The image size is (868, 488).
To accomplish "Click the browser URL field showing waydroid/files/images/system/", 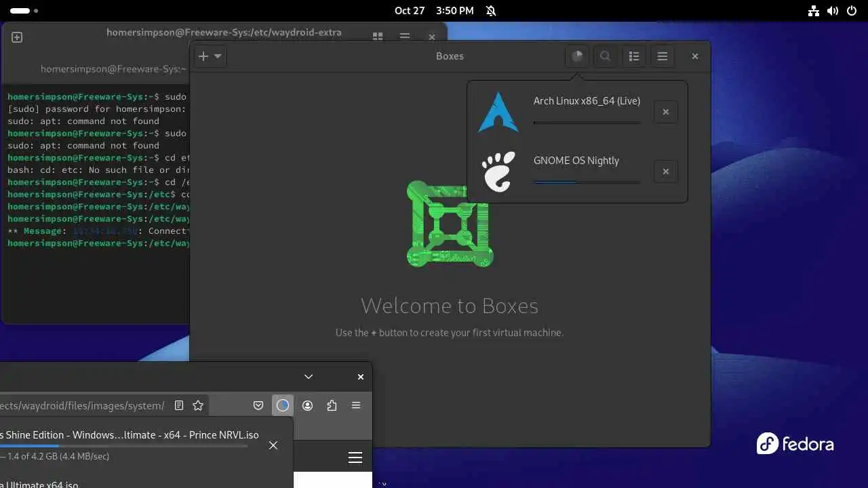I will [81, 405].
